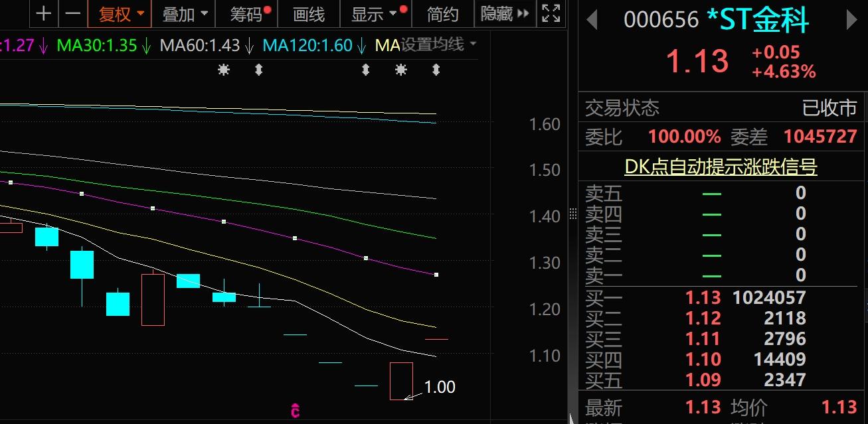This screenshot has height=424, width=868.
Task: Open 设置均线 moving average settings dropdown
Action: coord(438,45)
